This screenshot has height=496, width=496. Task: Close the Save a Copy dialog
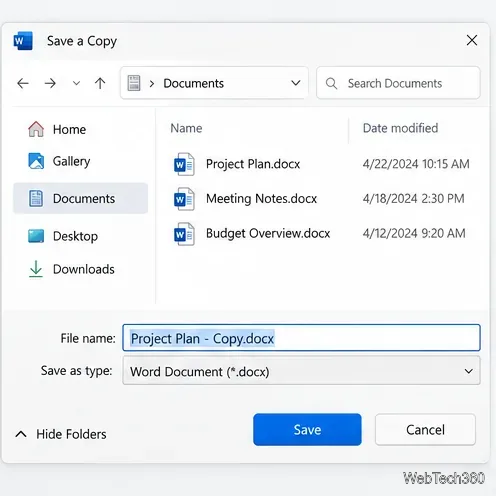472,40
